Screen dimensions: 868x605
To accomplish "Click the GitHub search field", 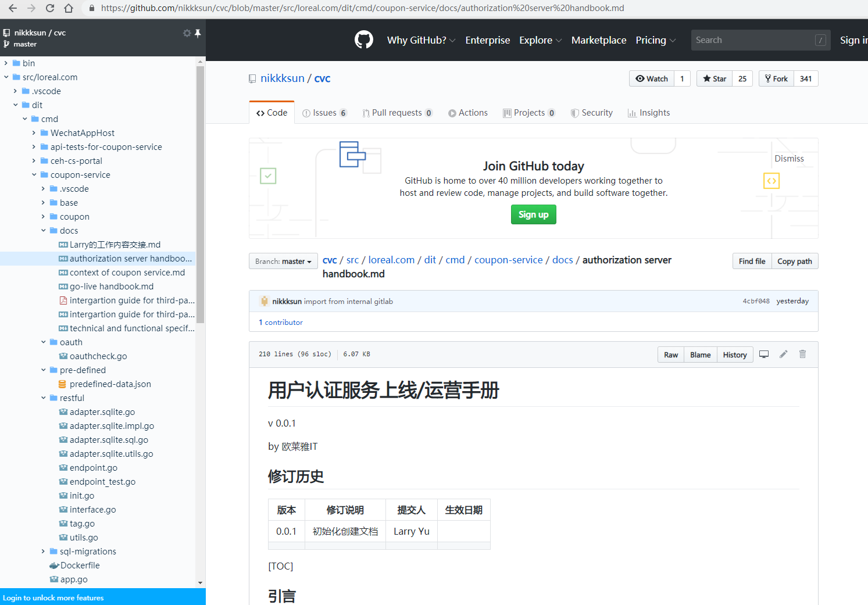I will pyautogui.click(x=760, y=40).
